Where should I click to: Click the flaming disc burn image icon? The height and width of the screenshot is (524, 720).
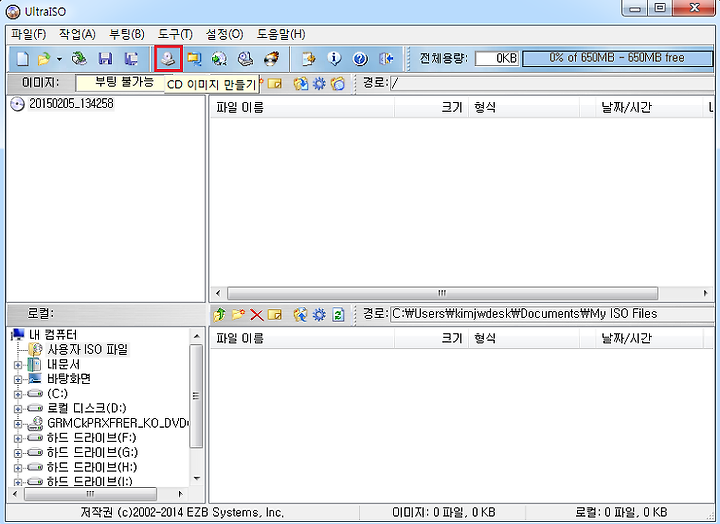[271, 58]
